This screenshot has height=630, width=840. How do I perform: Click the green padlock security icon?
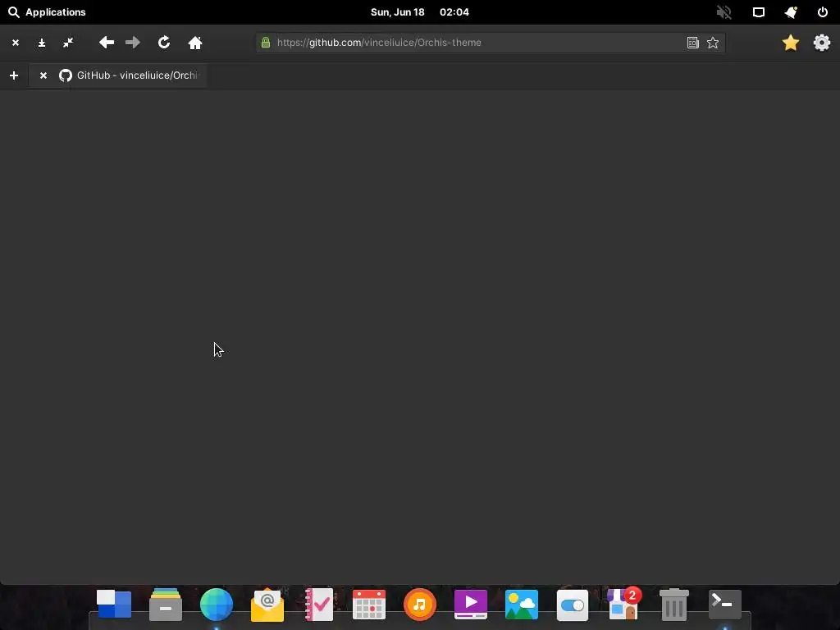265,43
